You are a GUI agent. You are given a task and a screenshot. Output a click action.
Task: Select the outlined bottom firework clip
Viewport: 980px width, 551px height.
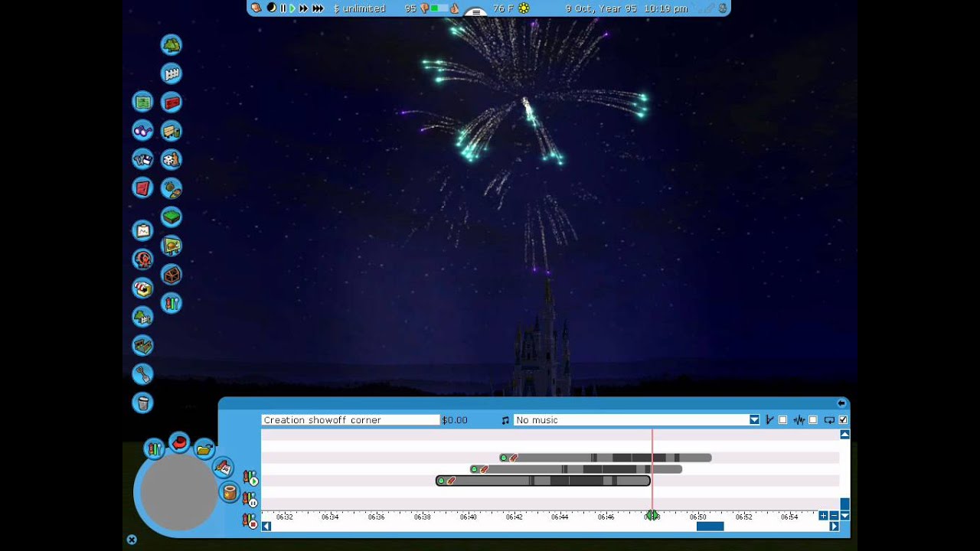click(x=543, y=481)
